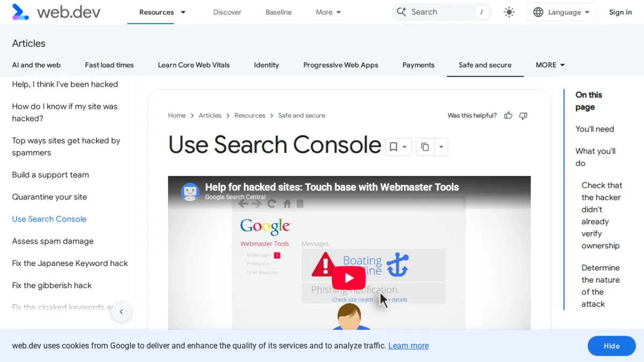The image size is (644, 362).
Task: Click the thumbs down not helpful icon
Action: pos(523,115)
